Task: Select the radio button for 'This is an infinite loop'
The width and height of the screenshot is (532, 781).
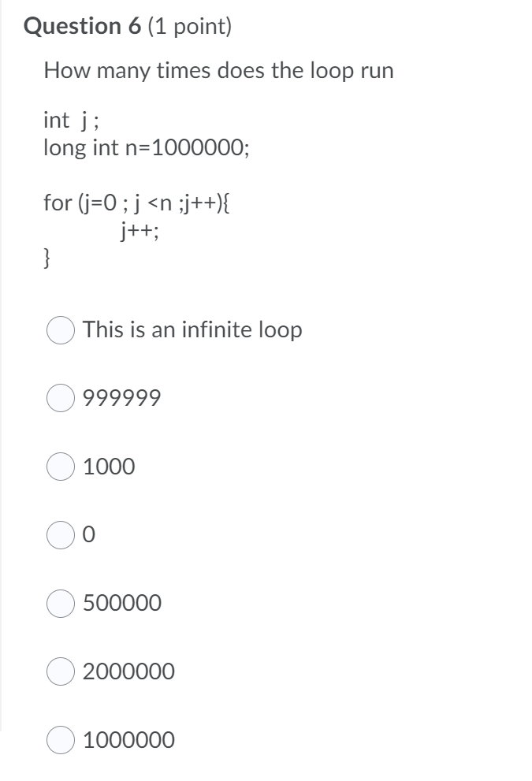Action: [60, 330]
